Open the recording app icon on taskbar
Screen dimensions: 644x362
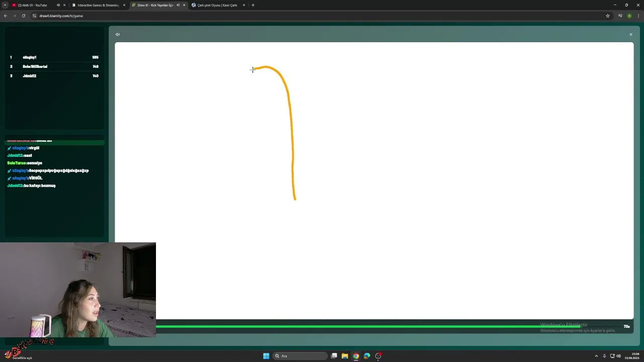point(378,356)
